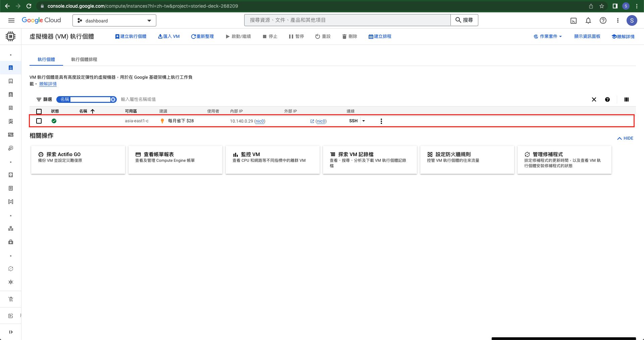Open the TPUs sidebar icon

point(11,121)
